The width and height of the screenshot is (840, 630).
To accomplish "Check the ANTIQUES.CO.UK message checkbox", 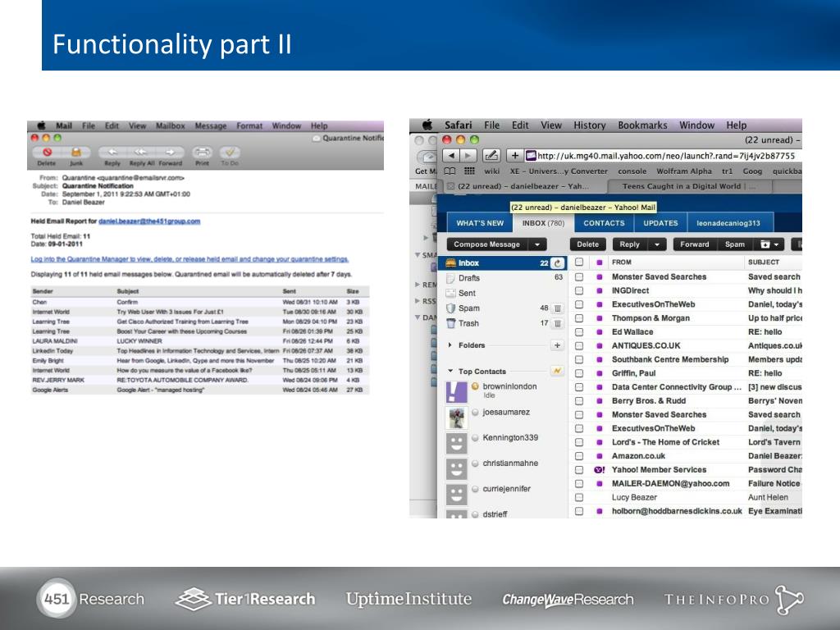I will (579, 346).
